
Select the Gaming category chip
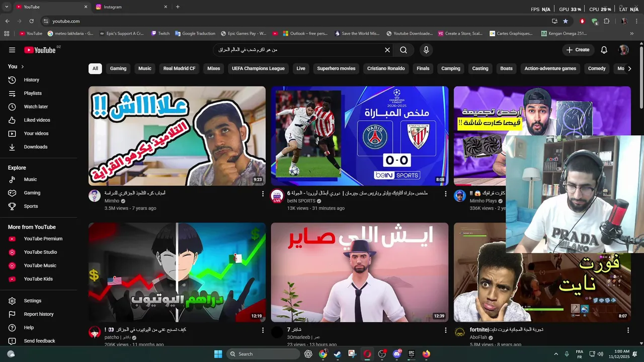coord(118,68)
